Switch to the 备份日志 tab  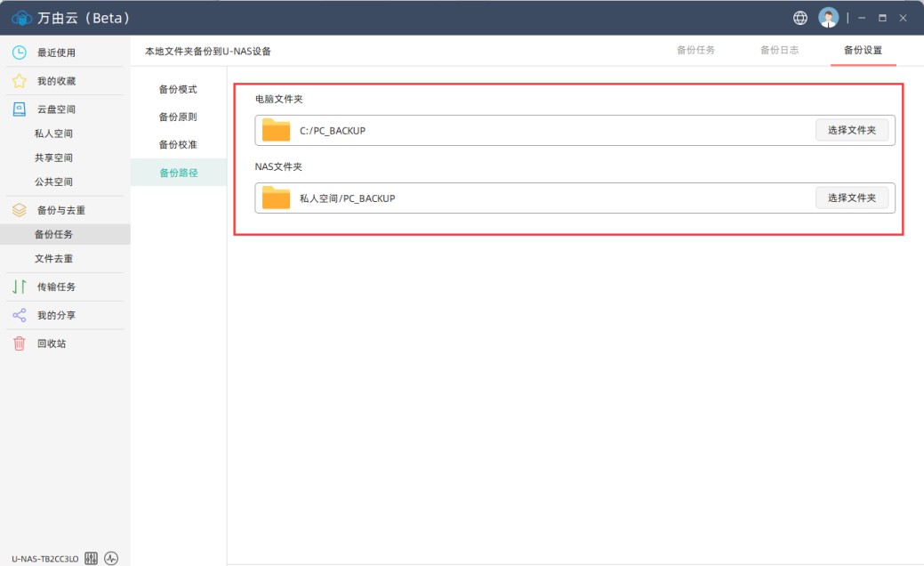779,50
